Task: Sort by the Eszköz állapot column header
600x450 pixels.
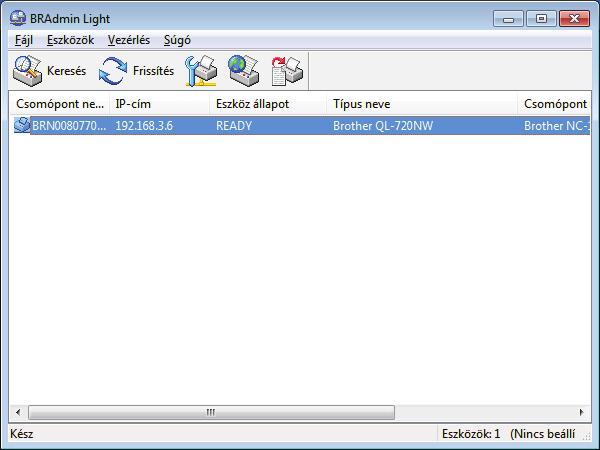Action: click(x=268, y=104)
